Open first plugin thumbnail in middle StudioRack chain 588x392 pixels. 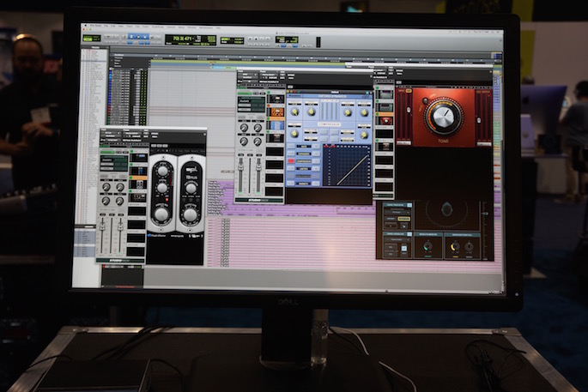coord(276,100)
